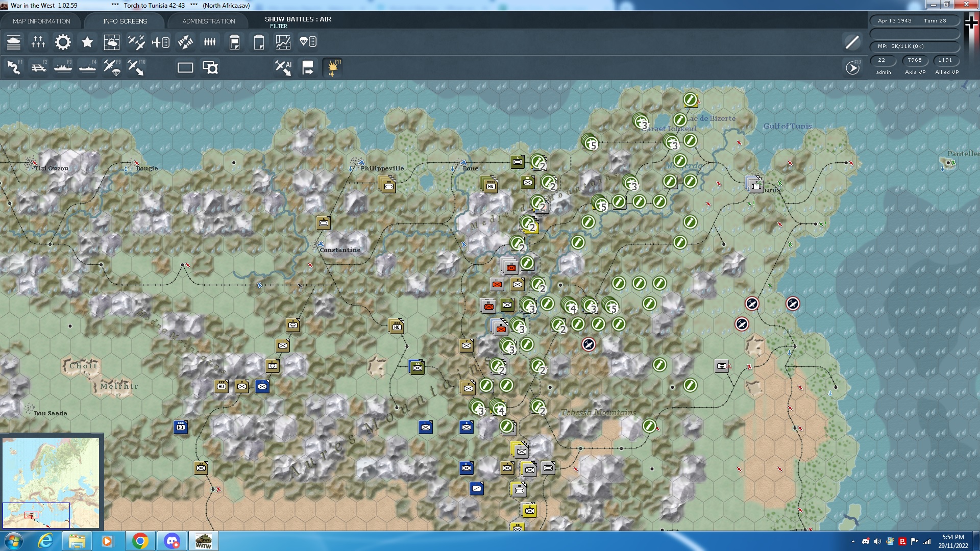Switch to the MAP INFORMATION tab

pos(43,21)
